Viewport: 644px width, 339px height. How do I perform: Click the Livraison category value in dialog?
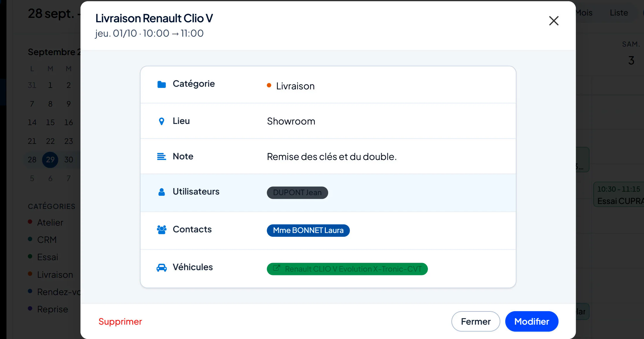[x=295, y=86]
